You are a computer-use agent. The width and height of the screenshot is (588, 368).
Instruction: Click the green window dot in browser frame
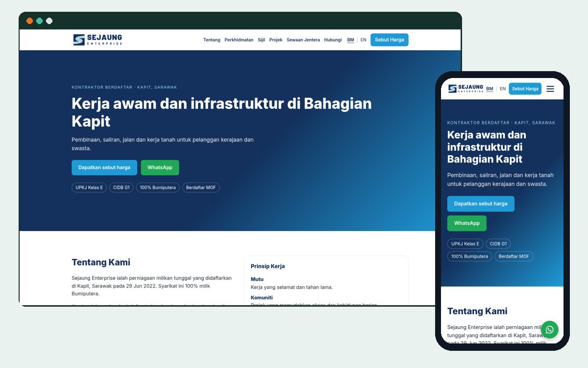[39, 21]
